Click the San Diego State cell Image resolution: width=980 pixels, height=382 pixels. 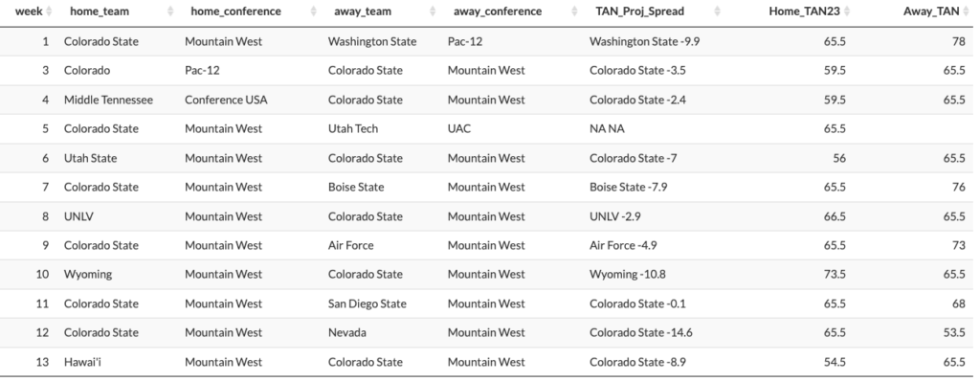pyautogui.click(x=367, y=303)
